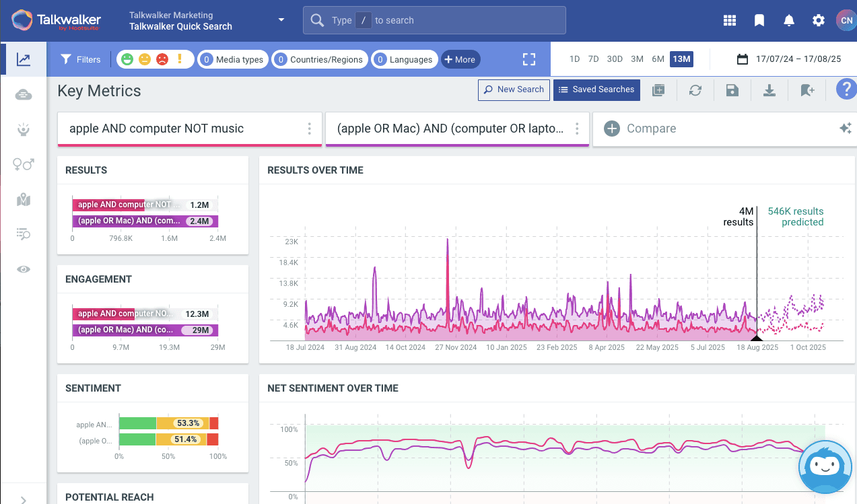Expand the Talkwalker Quick Search project dropdown
This screenshot has height=504, width=857.
[x=281, y=20]
